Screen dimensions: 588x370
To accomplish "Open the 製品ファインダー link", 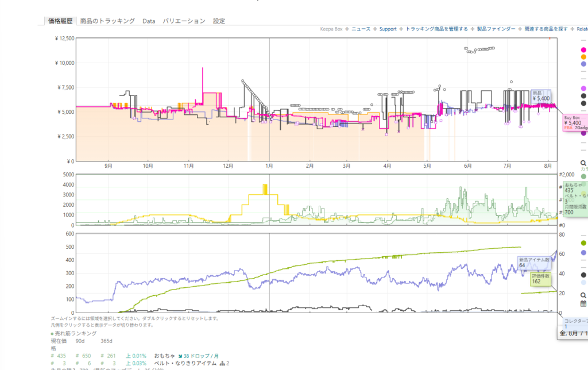I will coord(496,29).
